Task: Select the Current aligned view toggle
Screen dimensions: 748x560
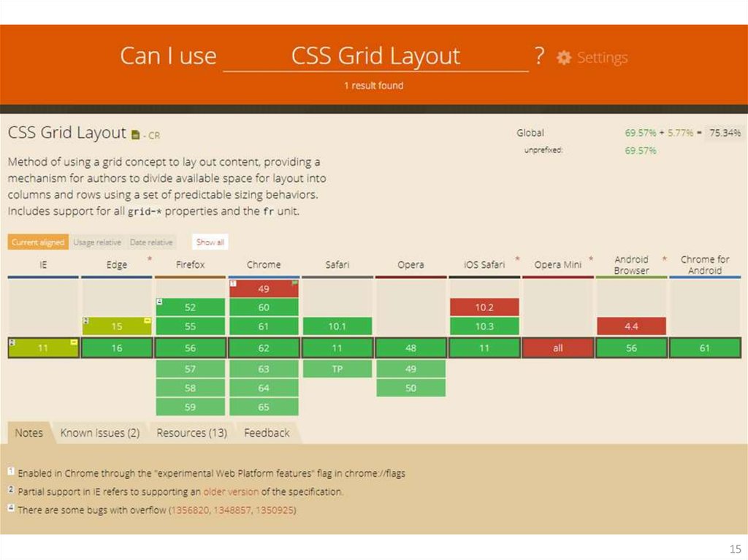Action: (x=38, y=242)
